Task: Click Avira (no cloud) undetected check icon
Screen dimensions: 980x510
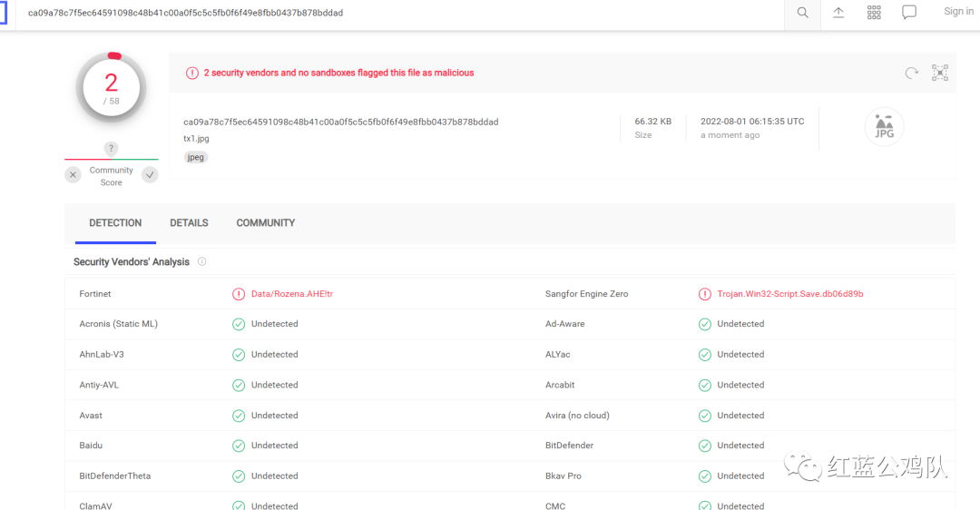Action: 705,415
